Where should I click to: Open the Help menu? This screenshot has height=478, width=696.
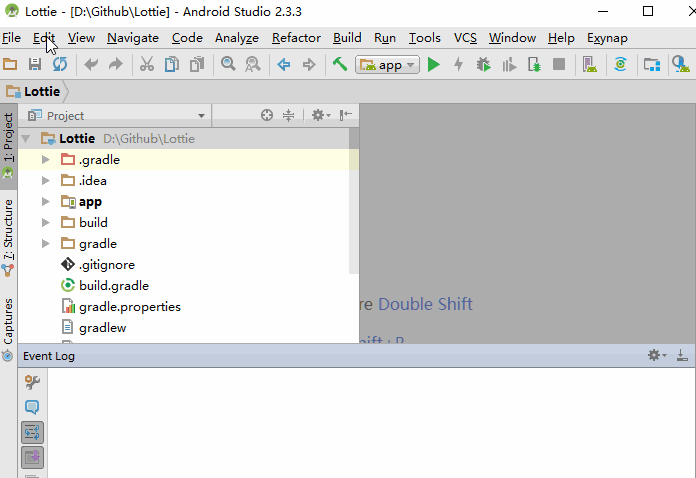point(561,38)
